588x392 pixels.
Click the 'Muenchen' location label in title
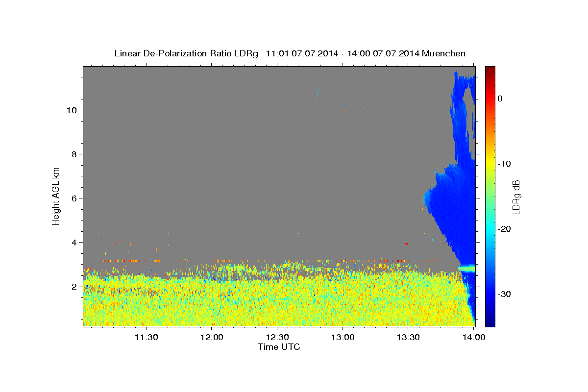point(444,53)
